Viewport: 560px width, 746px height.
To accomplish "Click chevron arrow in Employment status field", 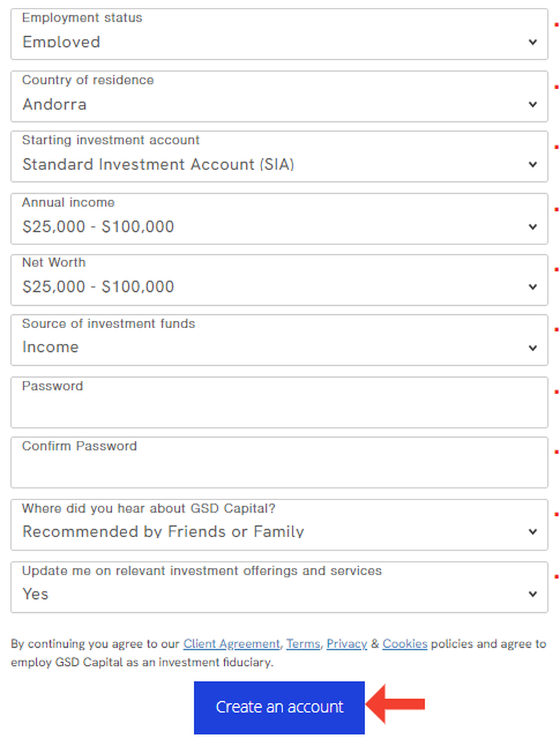I will pos(533,42).
